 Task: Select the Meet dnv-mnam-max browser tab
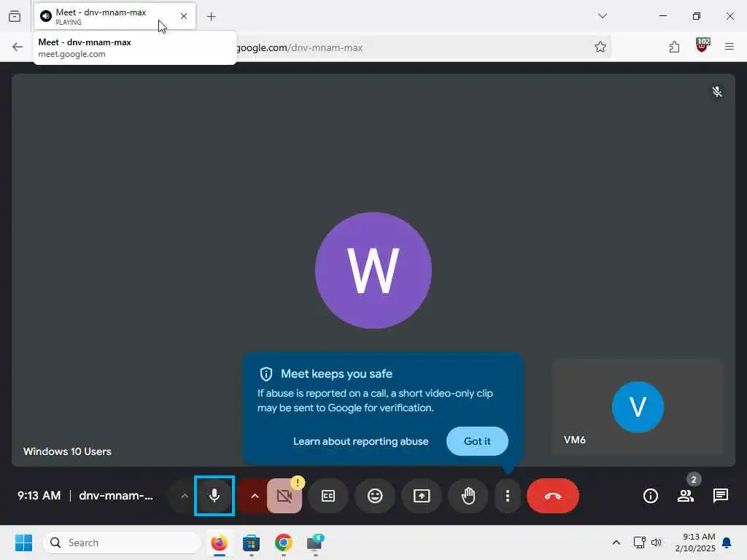[115, 16]
